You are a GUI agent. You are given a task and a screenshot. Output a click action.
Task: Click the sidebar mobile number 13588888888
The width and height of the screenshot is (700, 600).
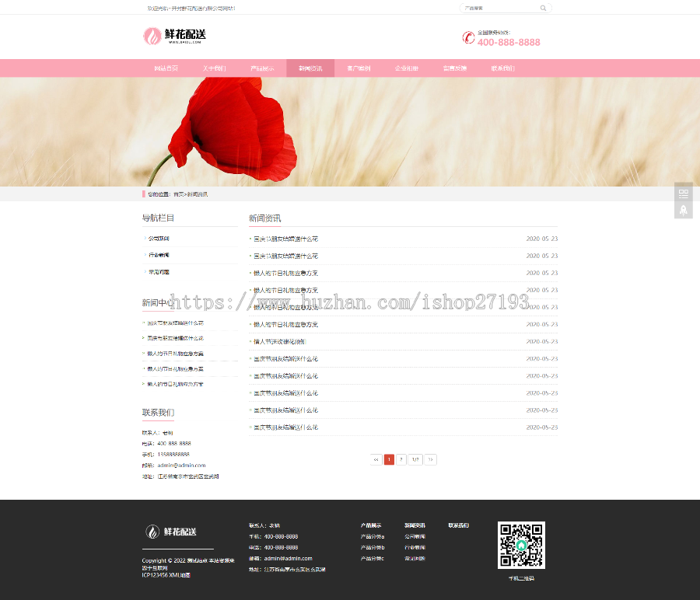[x=173, y=454]
